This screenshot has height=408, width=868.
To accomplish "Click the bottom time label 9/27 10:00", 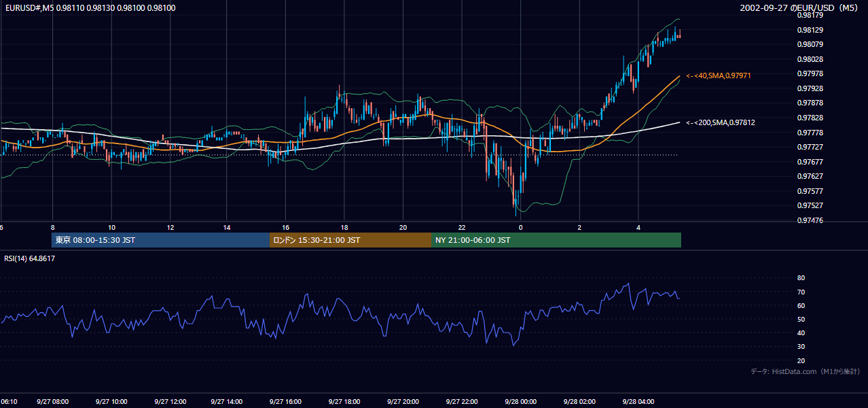I will pyautogui.click(x=111, y=402).
